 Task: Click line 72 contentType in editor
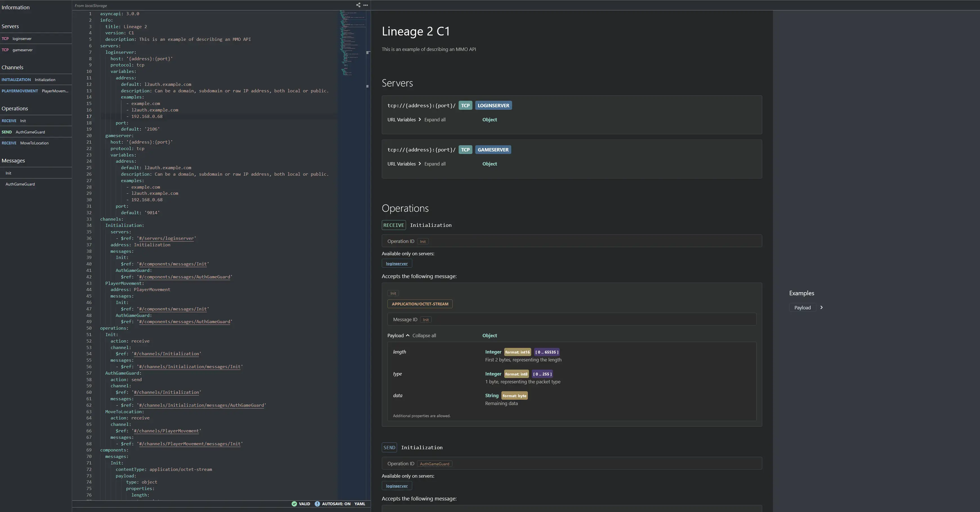pyautogui.click(x=163, y=469)
